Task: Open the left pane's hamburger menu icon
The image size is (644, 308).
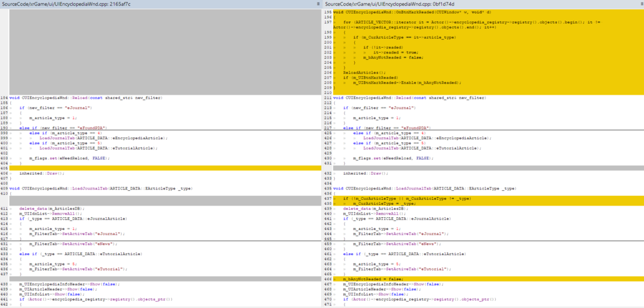Action: click(x=318, y=4)
